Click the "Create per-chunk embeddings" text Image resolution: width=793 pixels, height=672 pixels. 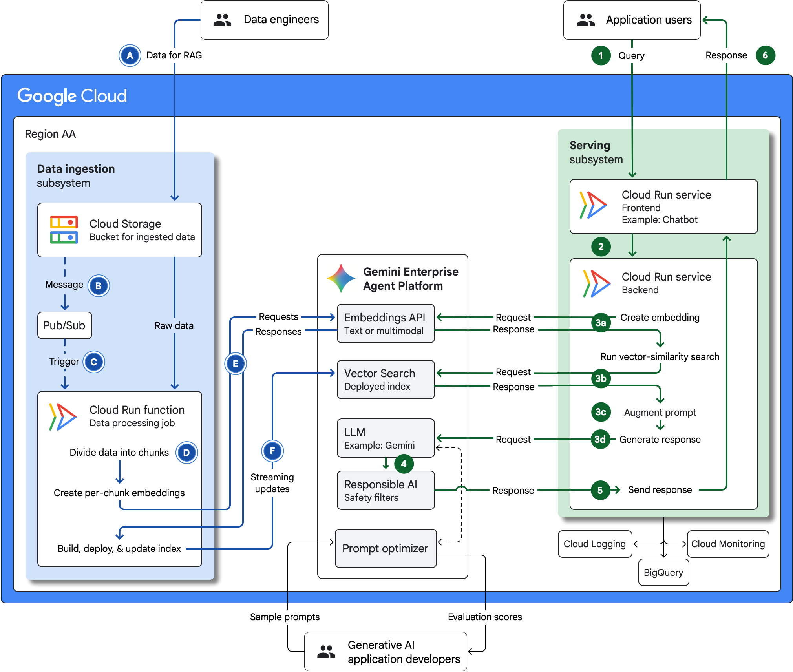click(119, 493)
